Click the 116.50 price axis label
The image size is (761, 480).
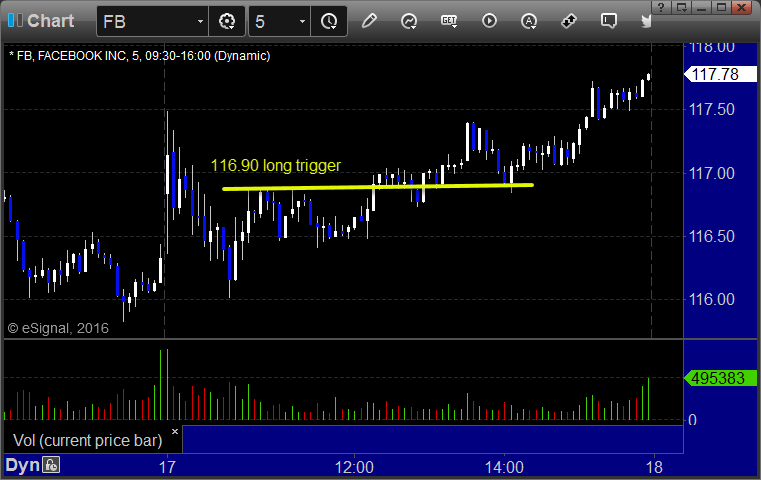(712, 236)
